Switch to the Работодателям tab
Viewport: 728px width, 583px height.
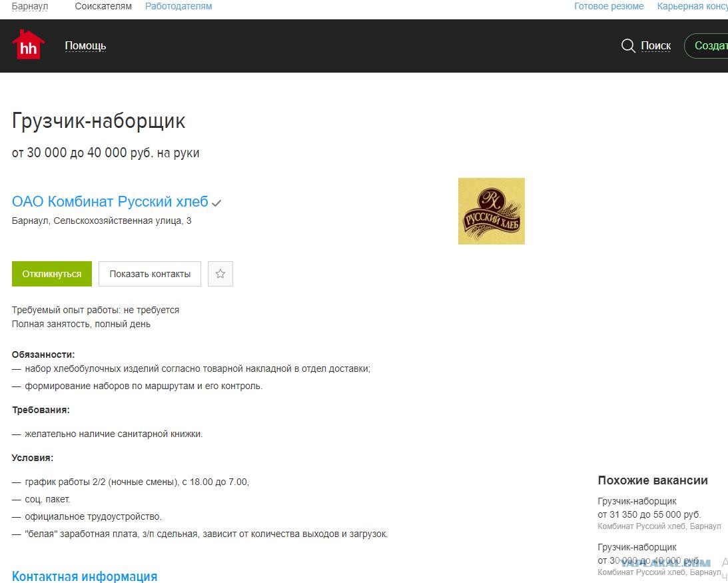click(179, 7)
